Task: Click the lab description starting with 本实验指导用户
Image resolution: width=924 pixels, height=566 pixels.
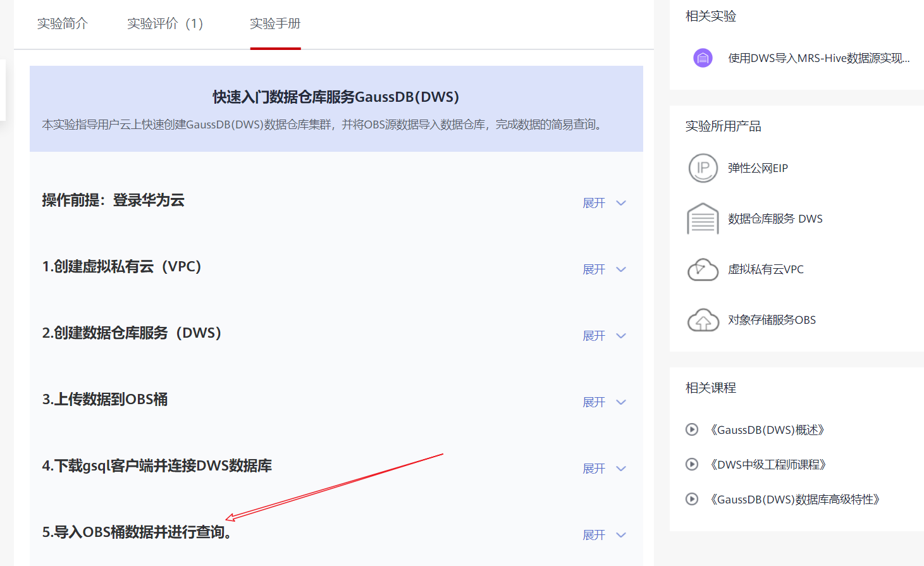Action: 322,125
